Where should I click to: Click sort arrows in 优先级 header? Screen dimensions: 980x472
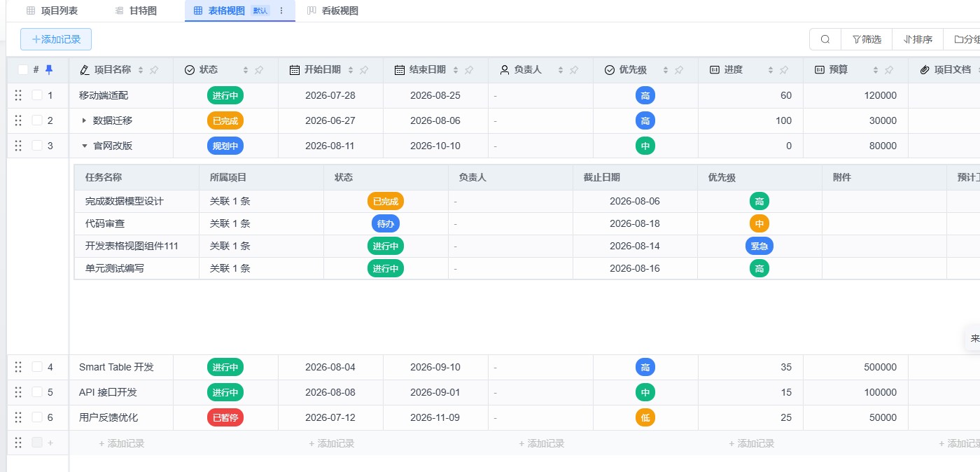tap(666, 70)
